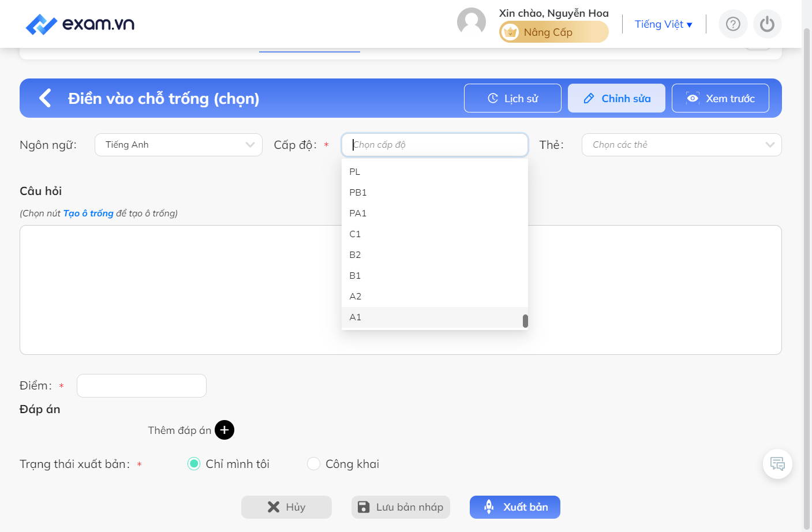Open the chat feedback icon

(x=777, y=464)
